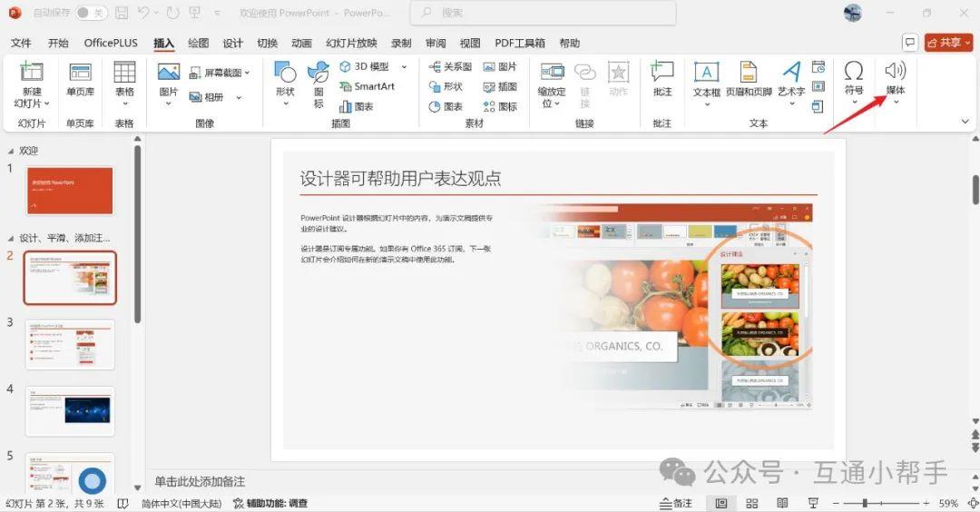This screenshot has width=980, height=512.
Task: Click the 形状 shapes icon
Action: point(285,73)
